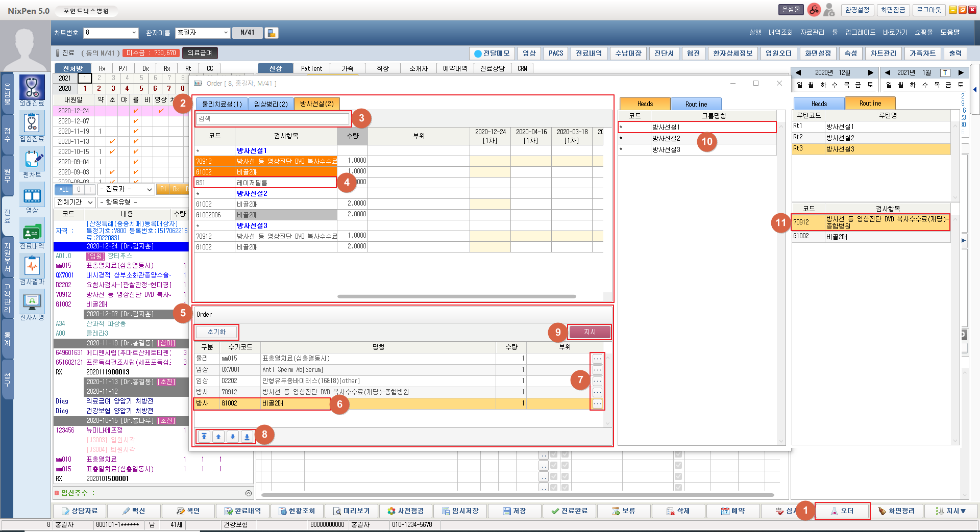The height and width of the screenshot is (532, 980).
Task: Toggle the ALL filter button
Action: (64, 189)
